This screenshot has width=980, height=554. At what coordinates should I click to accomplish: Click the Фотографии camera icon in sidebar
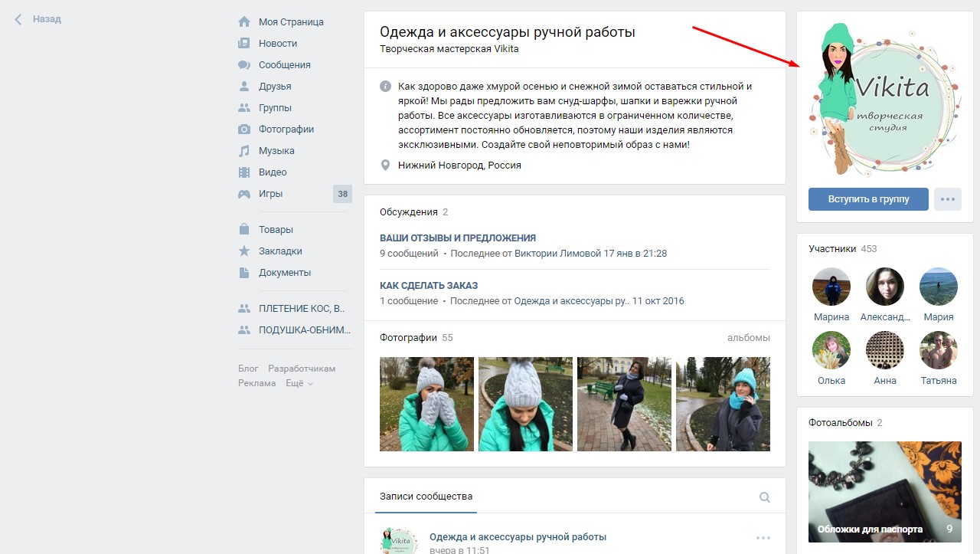[244, 129]
